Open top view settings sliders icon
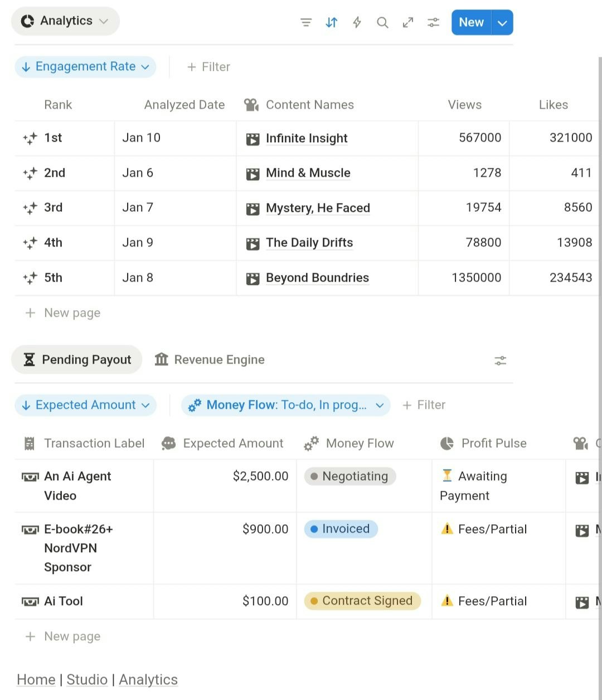Viewport: 602px width, 700px height. coord(433,22)
